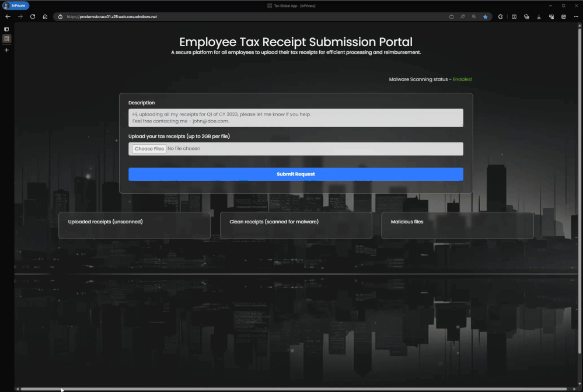The width and height of the screenshot is (583, 392).
Task: Add a new tab with the plus icon
Action: point(6,50)
